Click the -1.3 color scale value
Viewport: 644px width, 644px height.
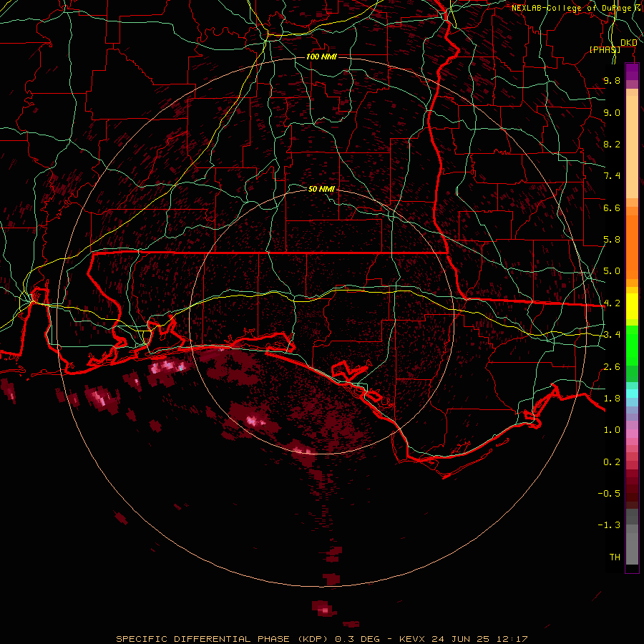tap(609, 525)
